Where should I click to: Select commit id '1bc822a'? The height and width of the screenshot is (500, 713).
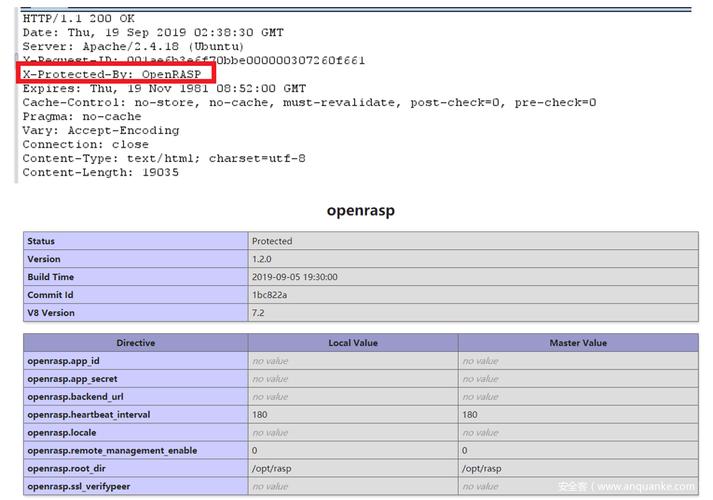(270, 295)
